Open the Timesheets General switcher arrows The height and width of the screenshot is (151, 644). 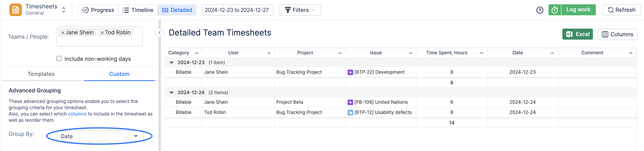(x=63, y=10)
